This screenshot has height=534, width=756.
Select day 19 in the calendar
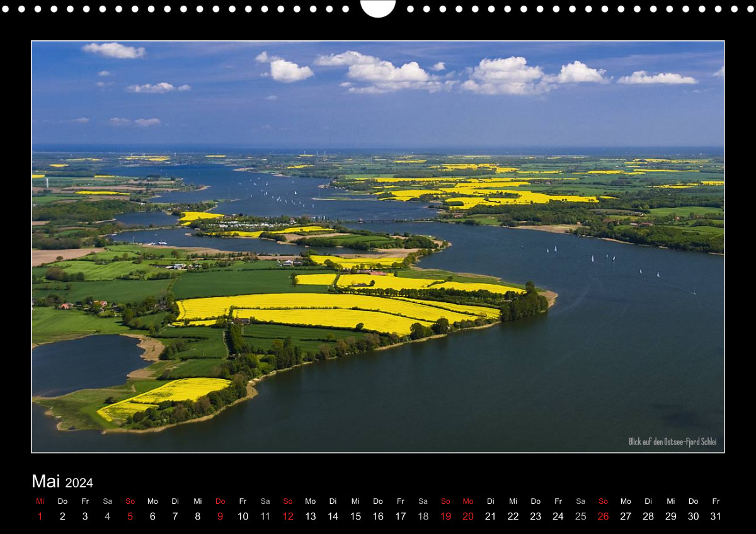[x=445, y=516]
